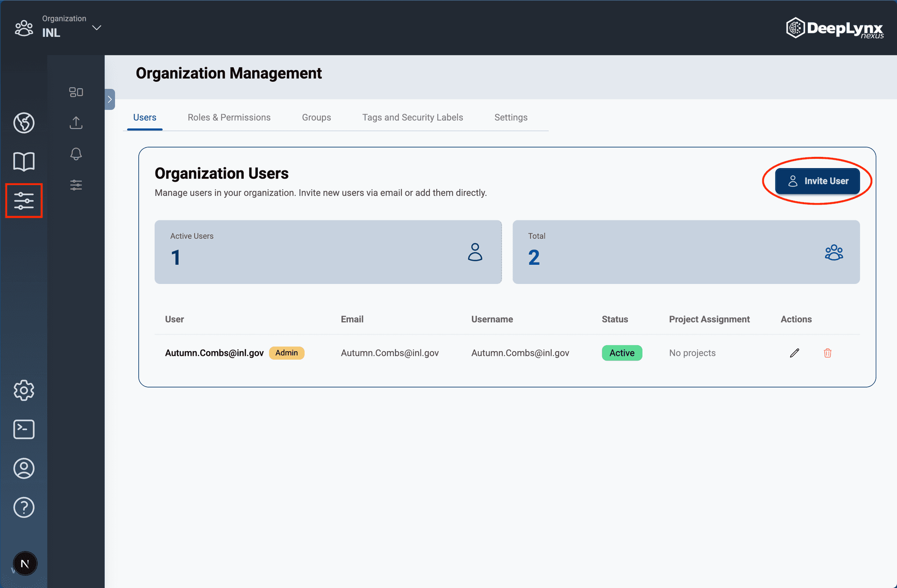The height and width of the screenshot is (588, 897).
Task: Open the notifications bell icon
Action: (76, 154)
